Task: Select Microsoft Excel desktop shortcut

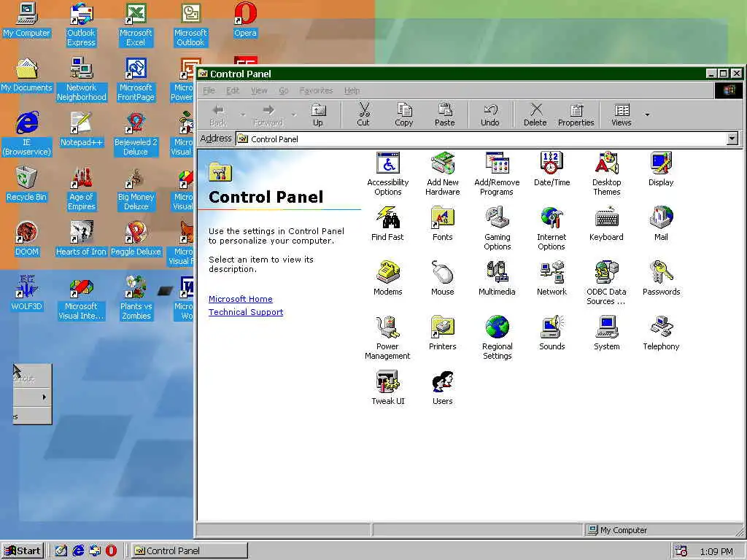Action: 136,25
